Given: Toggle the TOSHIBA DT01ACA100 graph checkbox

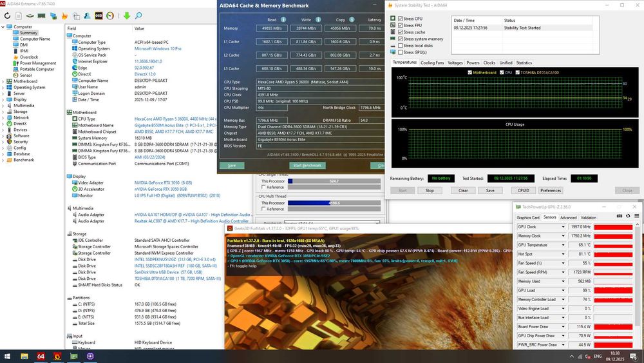Looking at the screenshot, I should tap(518, 72).
